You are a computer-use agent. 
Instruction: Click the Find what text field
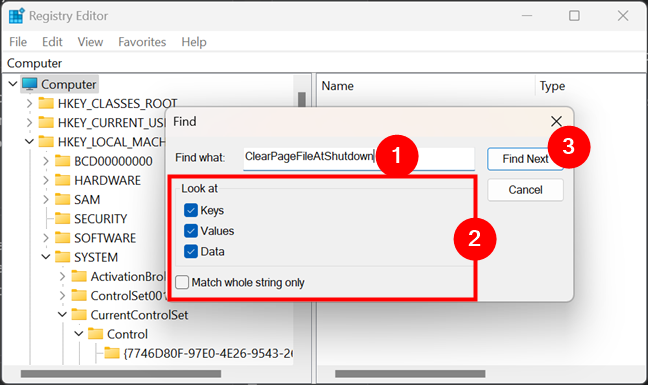click(x=359, y=159)
